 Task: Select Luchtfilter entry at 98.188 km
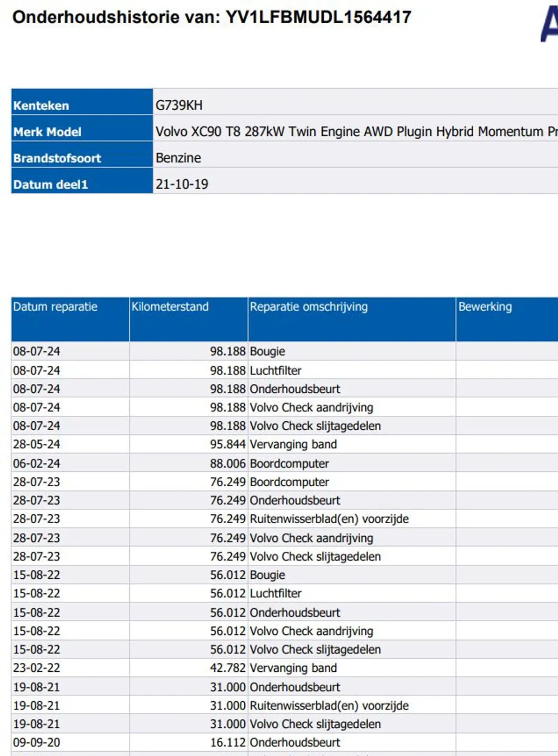pos(276,370)
